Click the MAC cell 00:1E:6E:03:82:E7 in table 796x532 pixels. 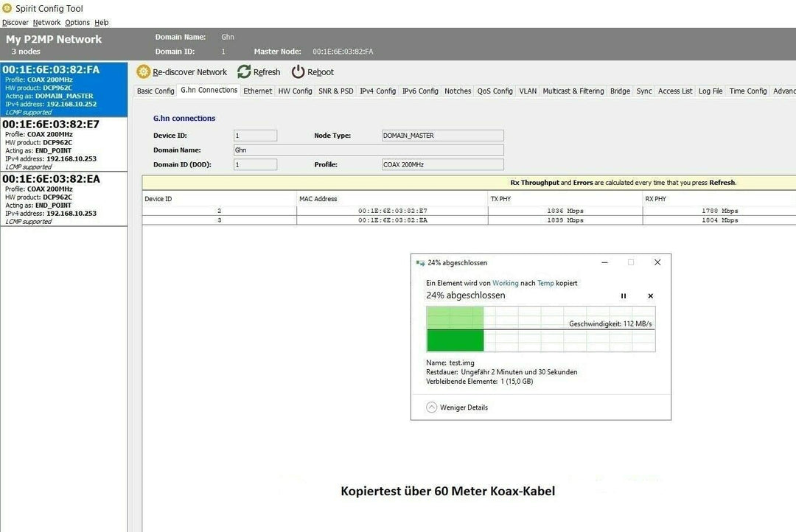[x=392, y=211]
